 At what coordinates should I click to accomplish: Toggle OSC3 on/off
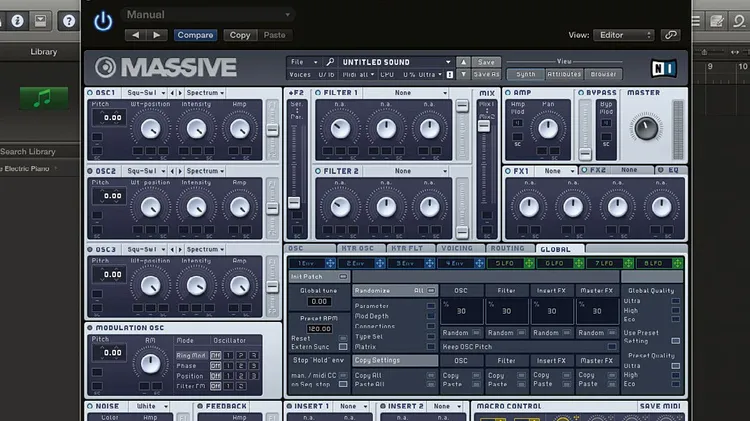(90, 249)
